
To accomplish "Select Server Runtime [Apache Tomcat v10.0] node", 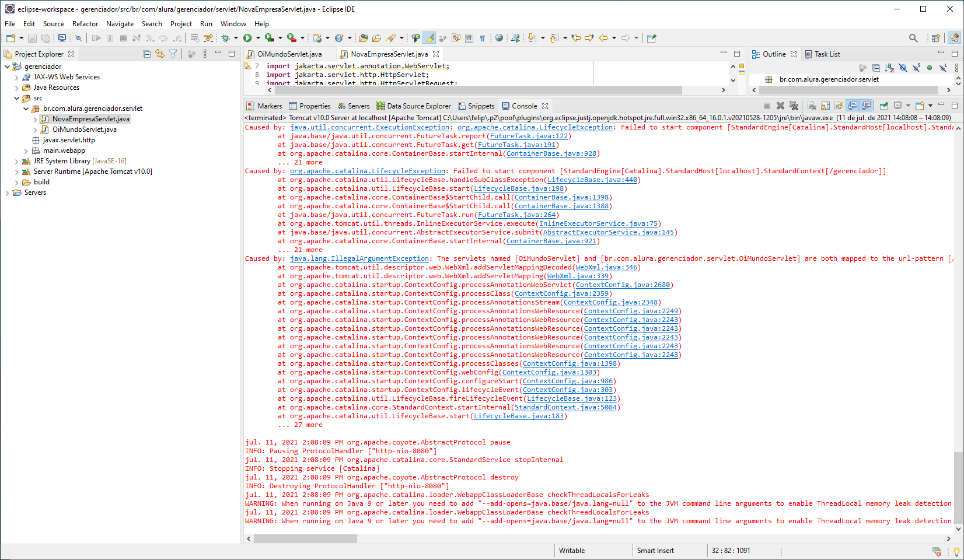I will 93,171.
